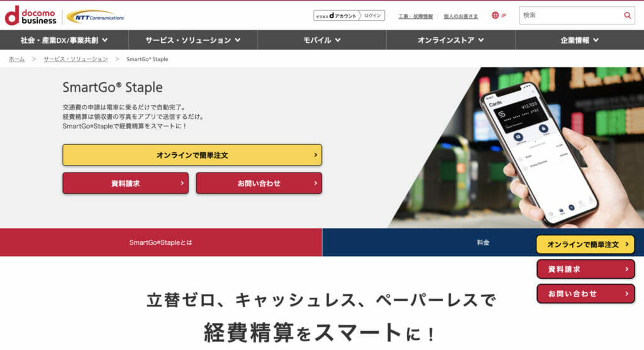The height and width of the screenshot is (350, 644).
Task: Click the floating オンラインで簡単注文 button
Action: (x=586, y=244)
